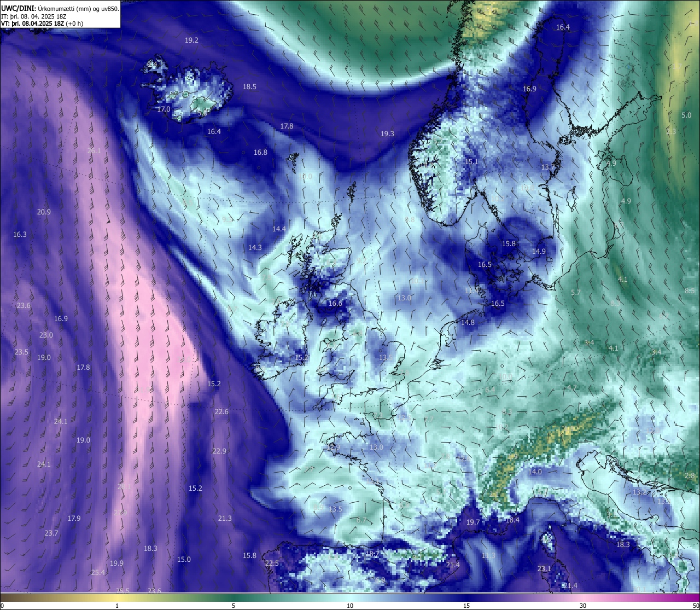This screenshot has width=700, height=610.
Task: Click the 23.1 value near Sardinia
Action: 544,569
